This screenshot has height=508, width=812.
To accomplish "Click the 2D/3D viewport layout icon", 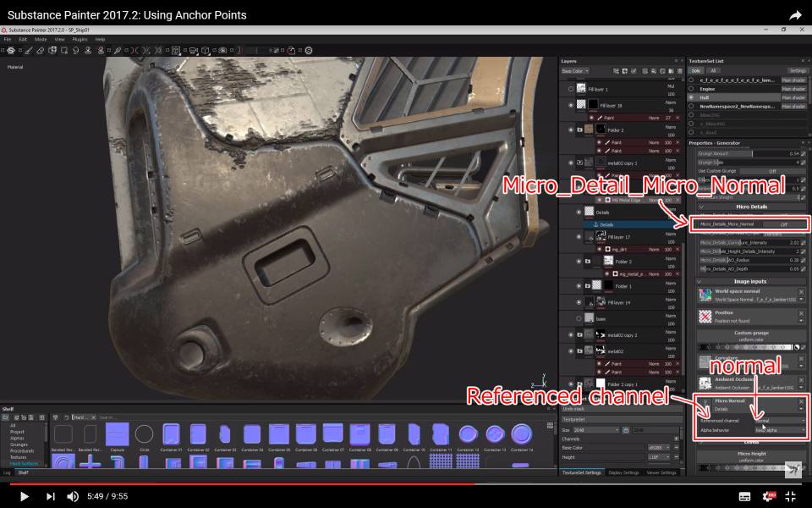I will point(176,50).
